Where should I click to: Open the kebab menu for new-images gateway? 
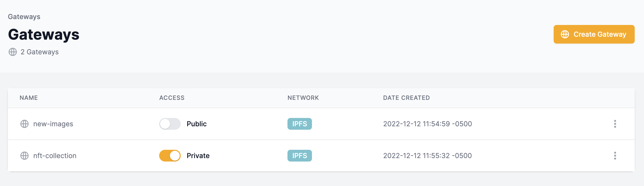[616, 124]
